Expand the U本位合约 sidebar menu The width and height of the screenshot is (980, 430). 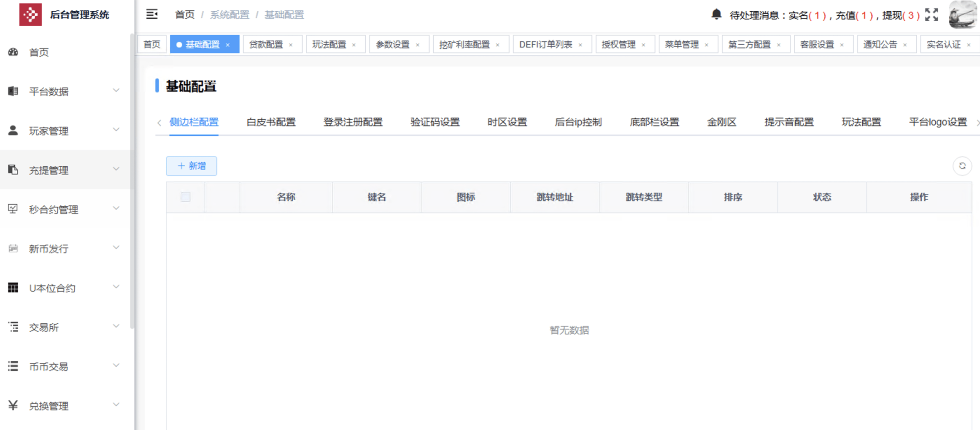116,287
